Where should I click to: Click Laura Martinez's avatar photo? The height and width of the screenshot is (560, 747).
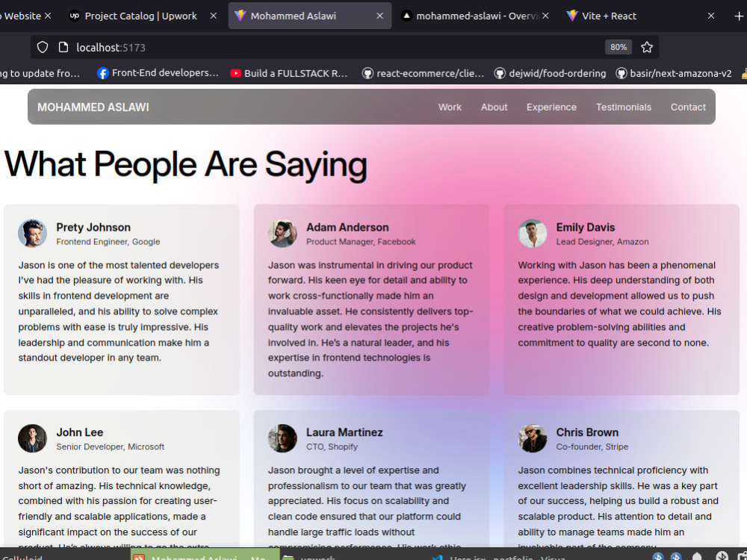(282, 438)
